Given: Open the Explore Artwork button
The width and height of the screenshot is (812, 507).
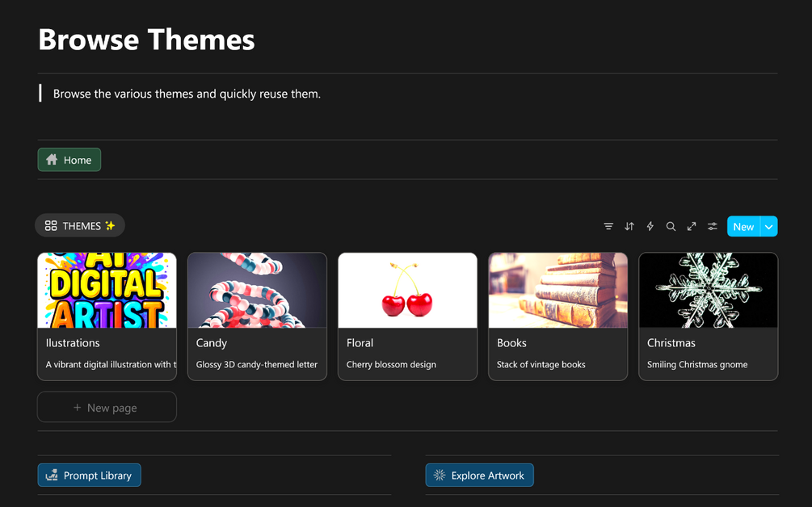Looking at the screenshot, I should tap(480, 475).
